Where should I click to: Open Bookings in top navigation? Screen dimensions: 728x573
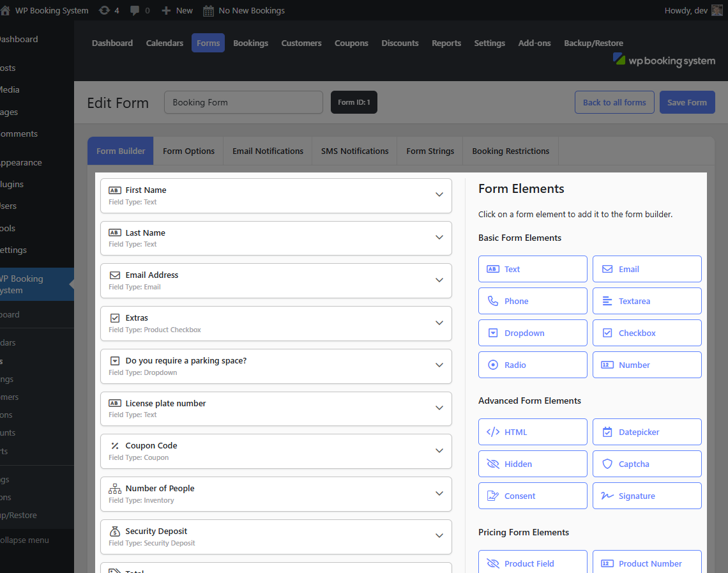[251, 43]
